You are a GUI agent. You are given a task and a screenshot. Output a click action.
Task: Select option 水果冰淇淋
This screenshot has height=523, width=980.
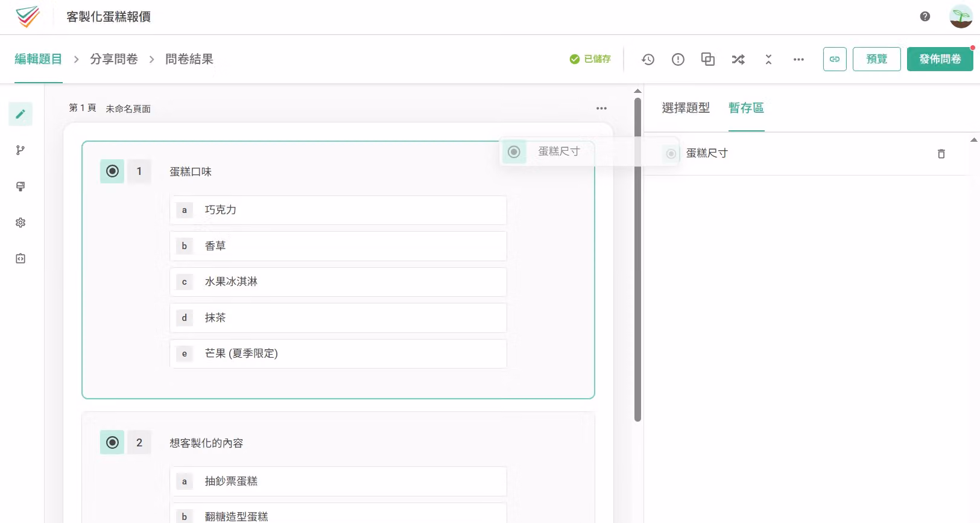[338, 282]
